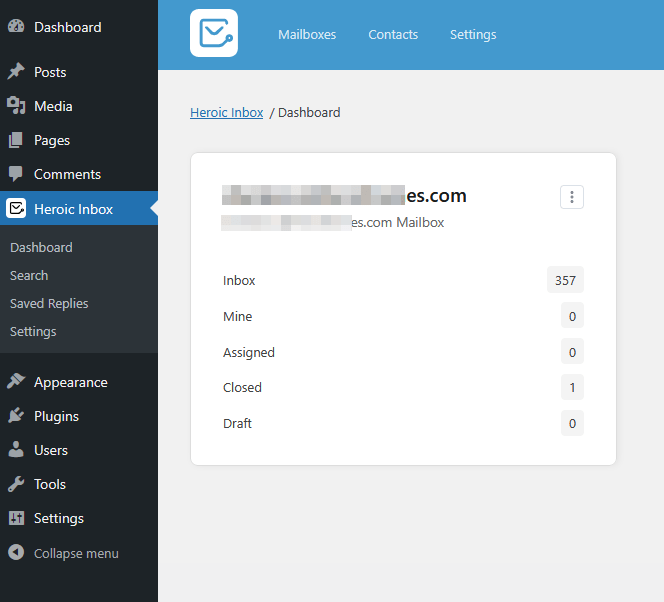
Task: Click the WordPress Dashboard gauge icon
Action: pyautogui.click(x=16, y=26)
